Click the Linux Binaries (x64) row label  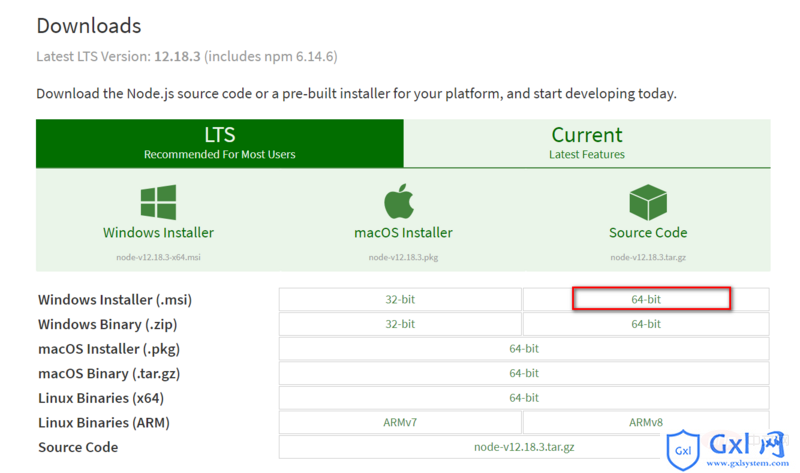tap(101, 398)
